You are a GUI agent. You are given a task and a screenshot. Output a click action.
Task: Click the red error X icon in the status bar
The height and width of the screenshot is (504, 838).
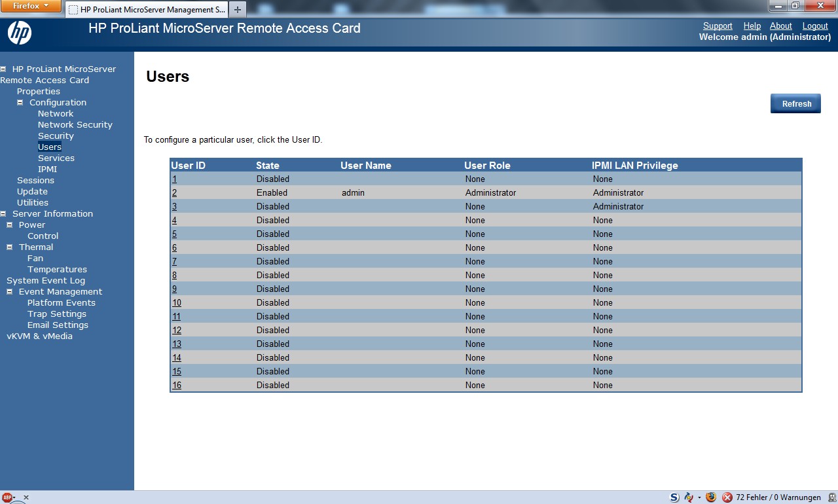tap(727, 497)
